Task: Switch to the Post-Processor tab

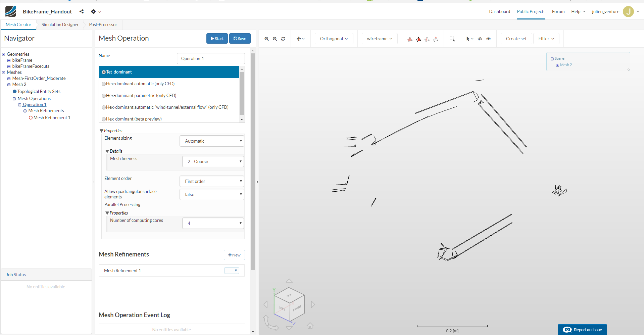Action: (x=103, y=25)
